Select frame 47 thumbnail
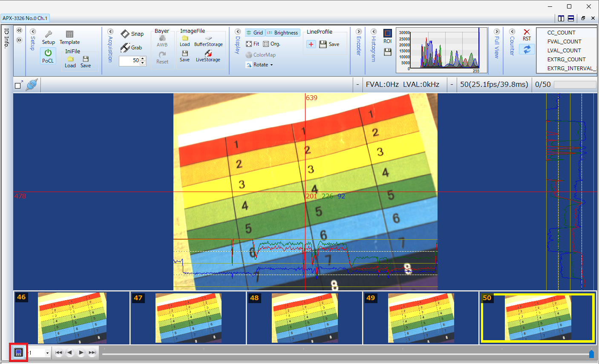Viewport: 599px width, 364px height. (x=188, y=318)
